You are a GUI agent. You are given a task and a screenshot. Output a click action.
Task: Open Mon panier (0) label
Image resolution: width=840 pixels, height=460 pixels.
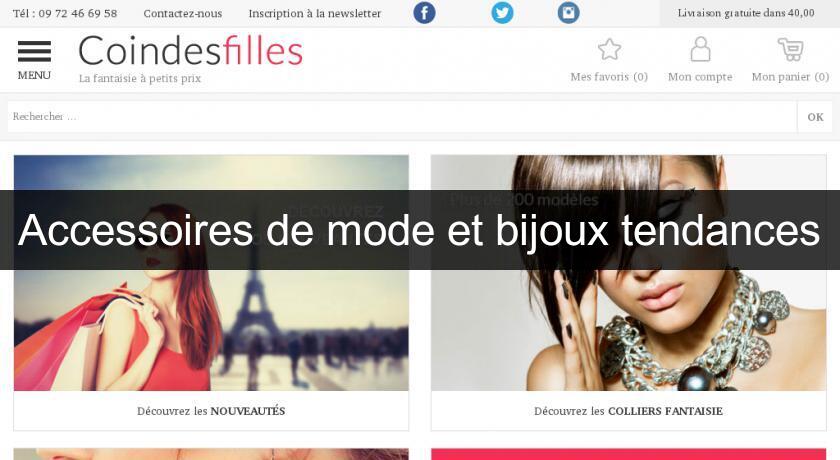[x=790, y=77]
